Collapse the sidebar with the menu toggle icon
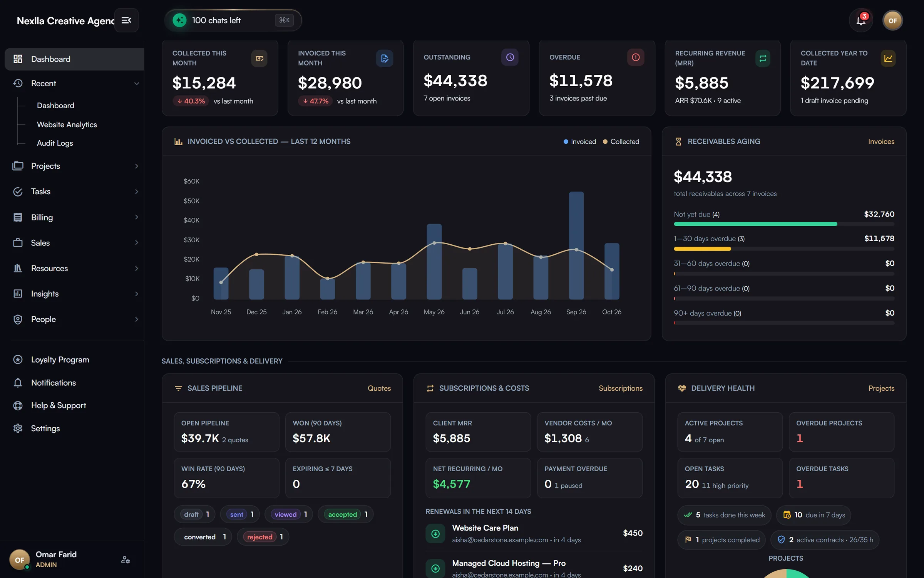The width and height of the screenshot is (924, 578). pos(126,20)
